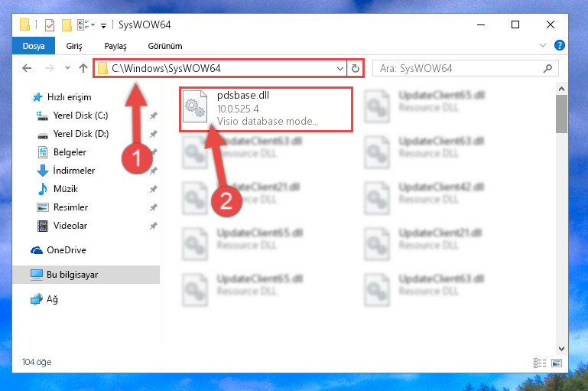Screen dimensions: 588x391
Task: Click the file pane's vertical scrollbar handle
Action: click(561, 114)
